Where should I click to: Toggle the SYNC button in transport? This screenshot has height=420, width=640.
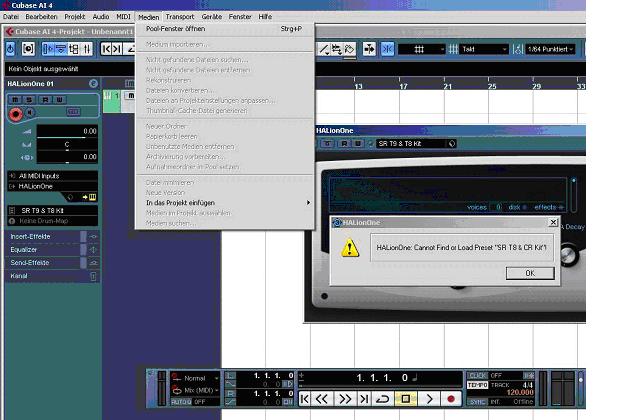[x=478, y=402]
